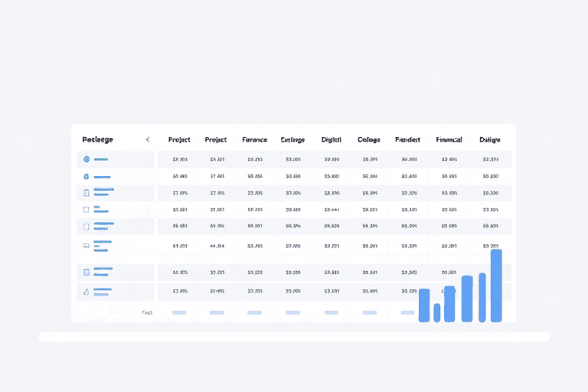The width and height of the screenshot is (588, 392).
Task: Click the monitor icon in the sixth row
Action: coord(87,246)
